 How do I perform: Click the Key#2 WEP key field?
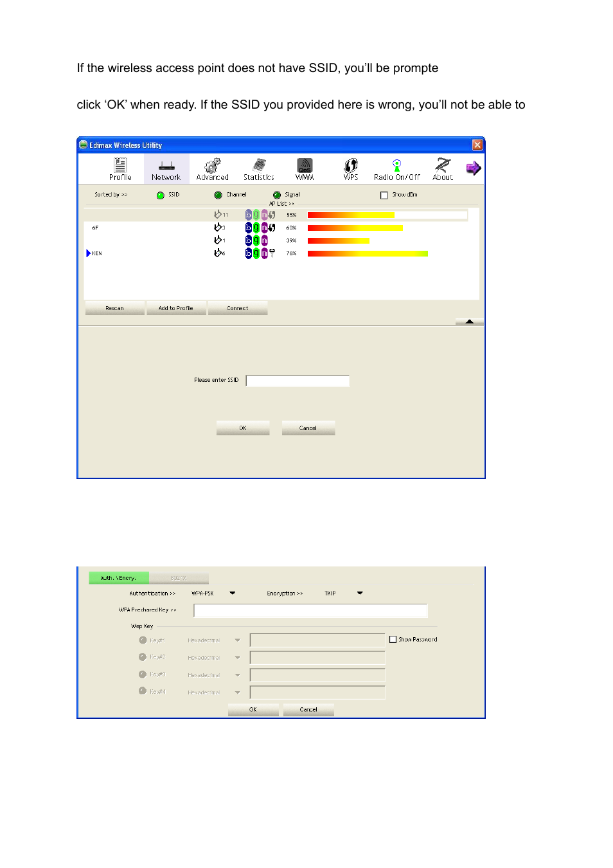(317, 657)
